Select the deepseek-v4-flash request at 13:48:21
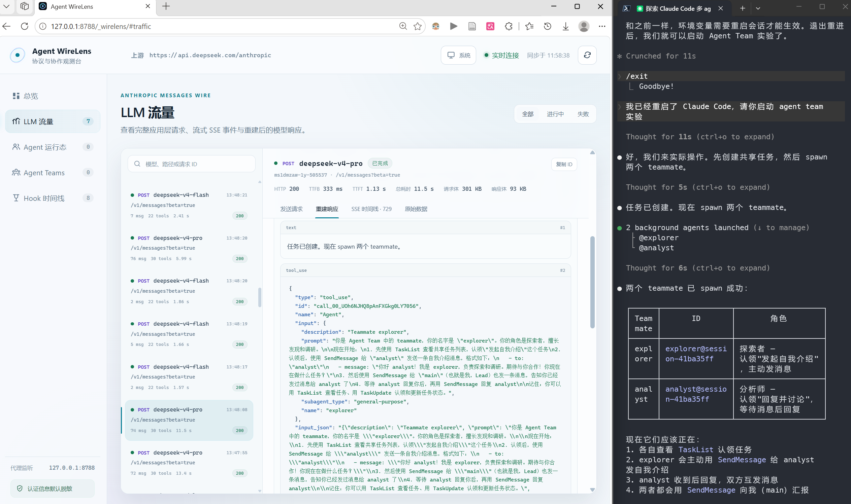Image resolution: width=851 pixels, height=504 pixels. tap(189, 205)
